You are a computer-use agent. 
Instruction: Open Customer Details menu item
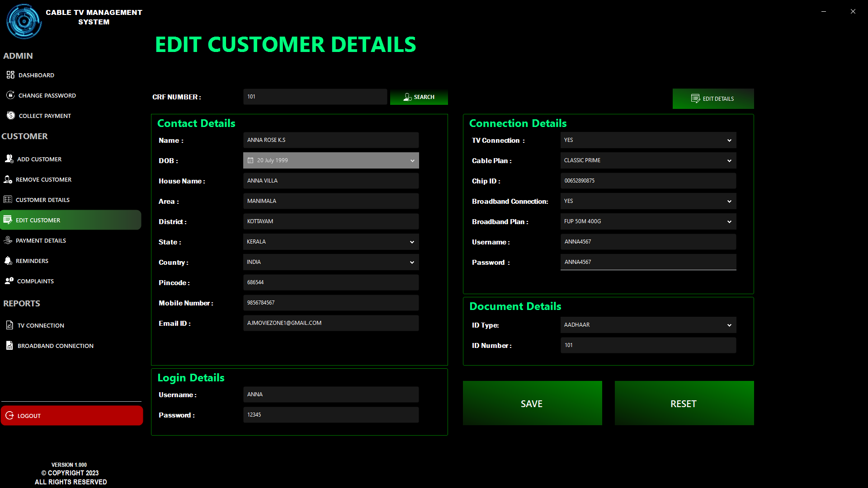42,200
